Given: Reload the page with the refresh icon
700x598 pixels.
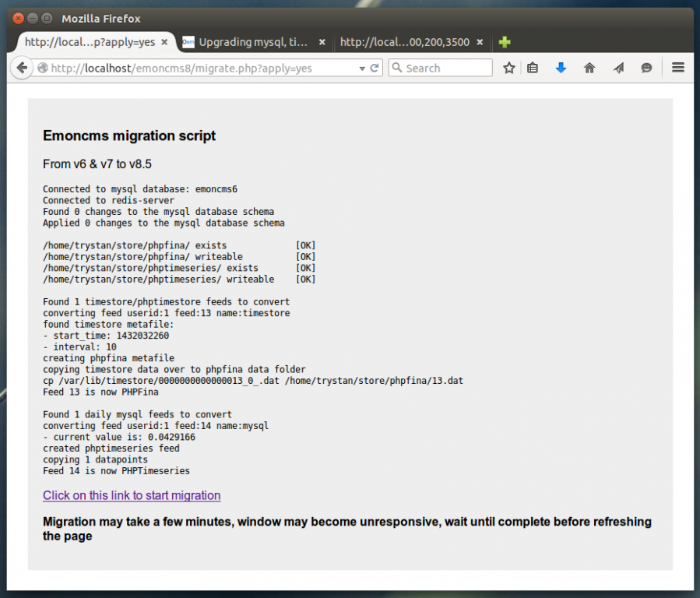Looking at the screenshot, I should coord(374,68).
